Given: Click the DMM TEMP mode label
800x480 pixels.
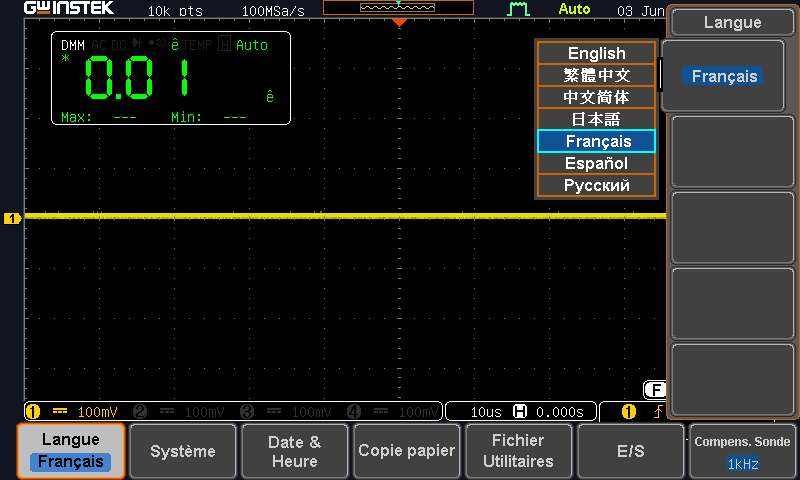Looking at the screenshot, I should (x=197, y=45).
